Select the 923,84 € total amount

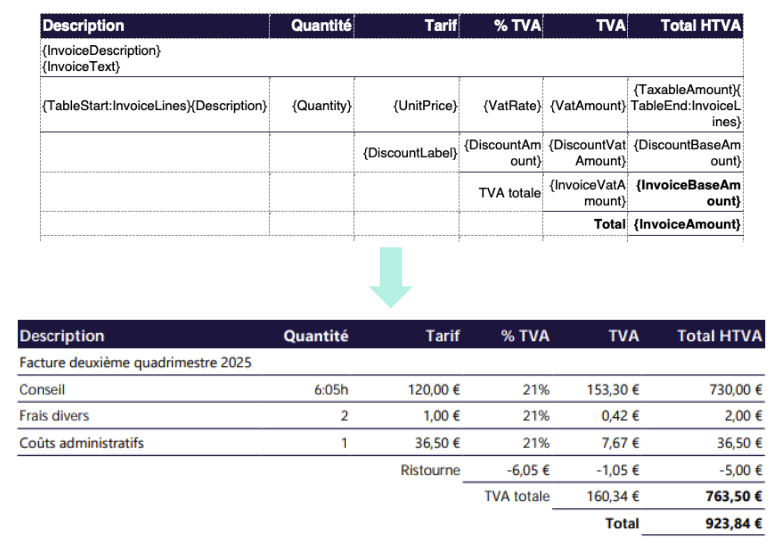click(734, 523)
